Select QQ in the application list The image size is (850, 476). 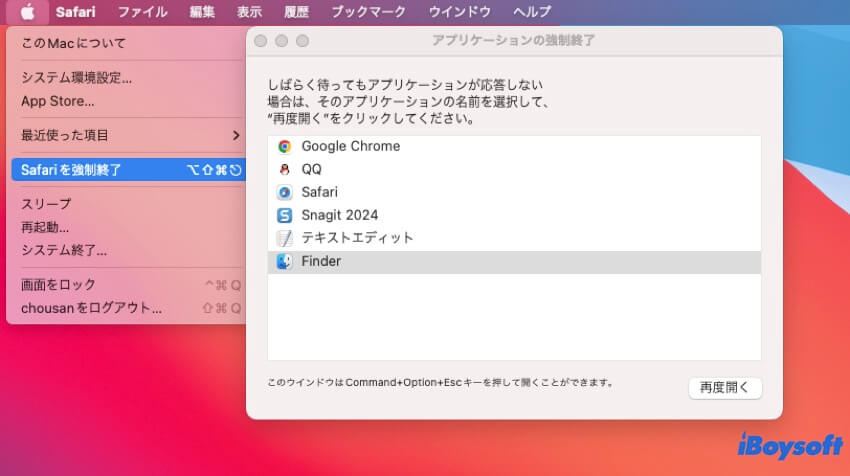pos(514,170)
